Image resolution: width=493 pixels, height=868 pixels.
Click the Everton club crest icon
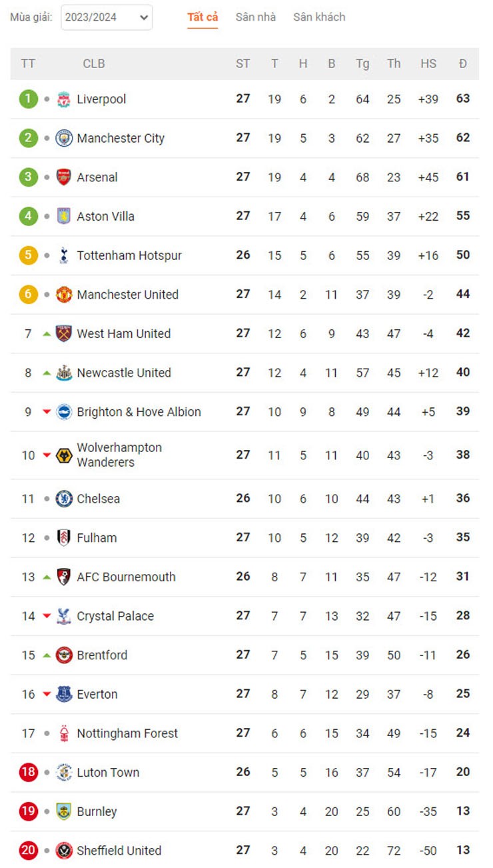[64, 694]
